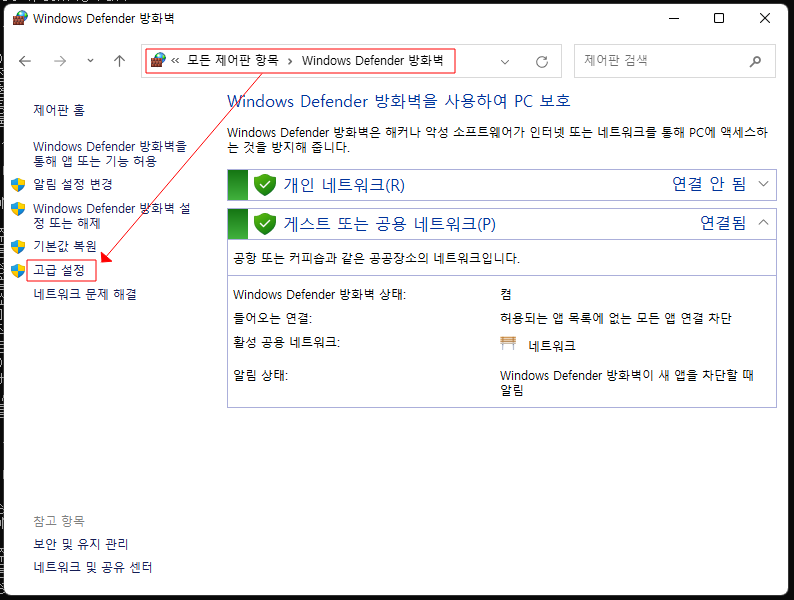Open 보안 및 유지 관리 link

point(81,544)
